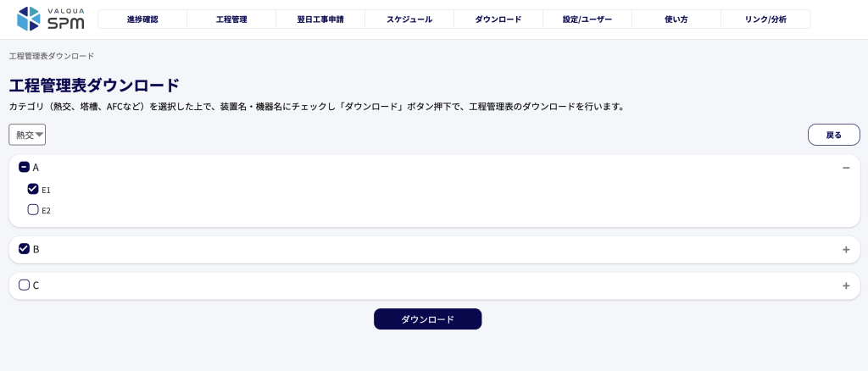Click the Valqua SPM logo
Viewport: 868px width, 371px height.
point(51,19)
